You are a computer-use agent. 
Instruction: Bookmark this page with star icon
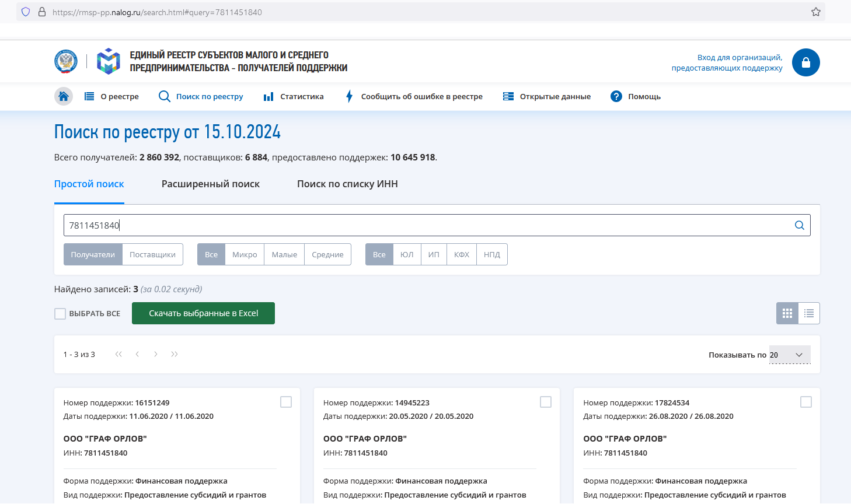(816, 12)
